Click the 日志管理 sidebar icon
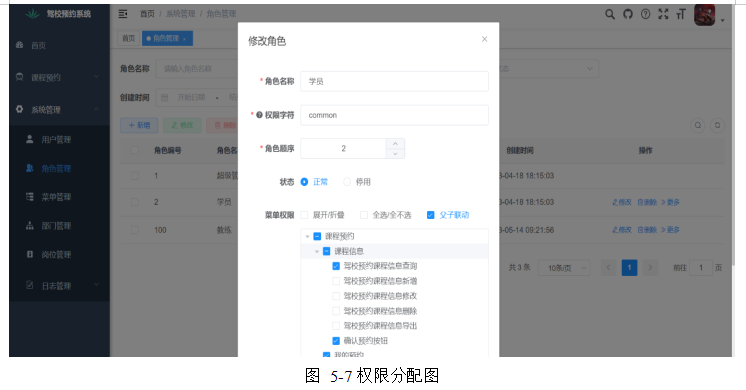The height and width of the screenshot is (390, 746). (29, 285)
